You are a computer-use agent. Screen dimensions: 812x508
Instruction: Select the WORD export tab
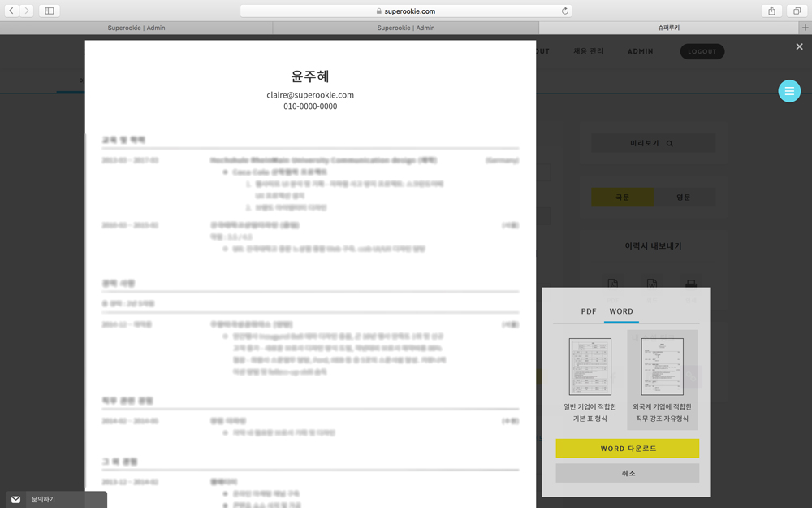pos(621,311)
